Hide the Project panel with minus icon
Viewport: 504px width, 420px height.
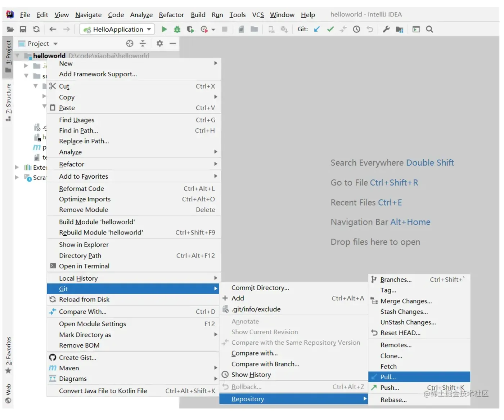coord(173,44)
